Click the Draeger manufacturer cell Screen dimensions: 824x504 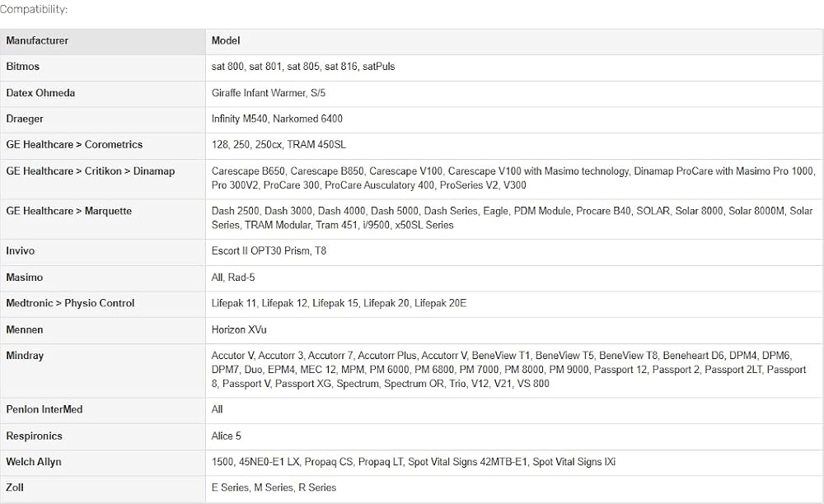[102, 119]
